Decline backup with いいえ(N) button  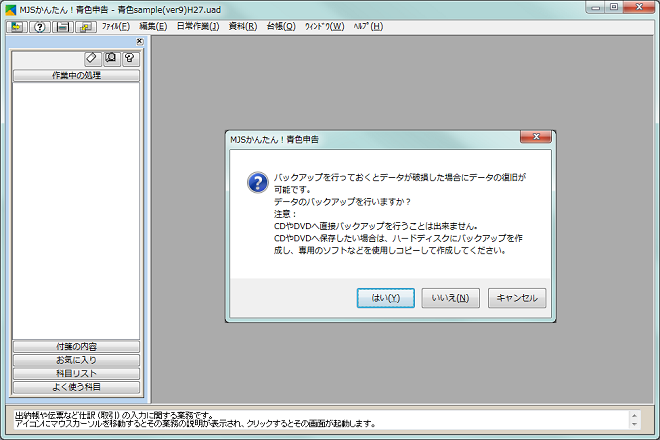(450, 298)
